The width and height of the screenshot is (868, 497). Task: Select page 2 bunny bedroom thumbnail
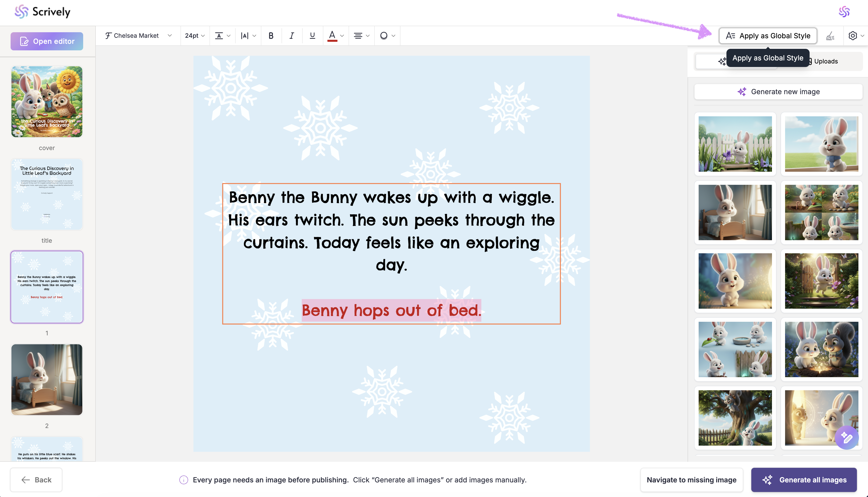47,379
